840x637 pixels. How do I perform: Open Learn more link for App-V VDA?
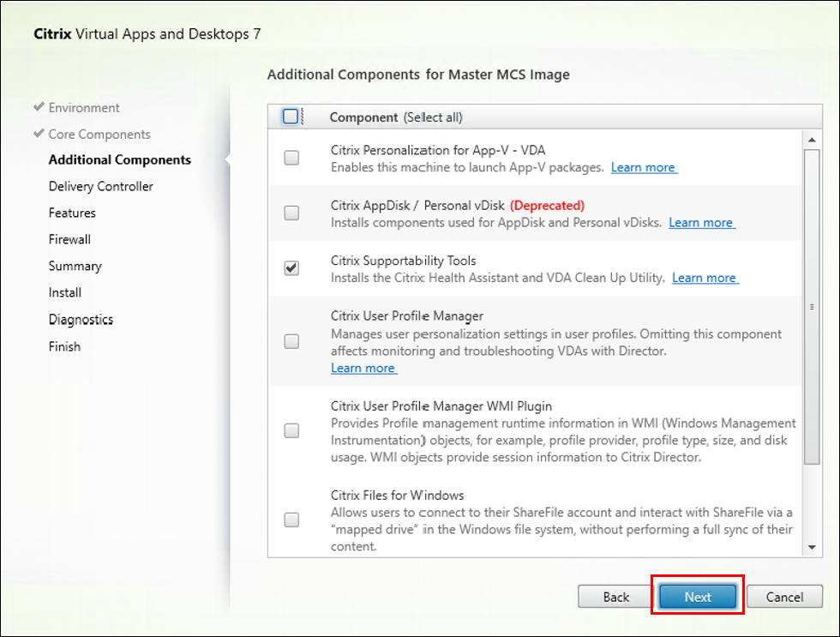[644, 167]
